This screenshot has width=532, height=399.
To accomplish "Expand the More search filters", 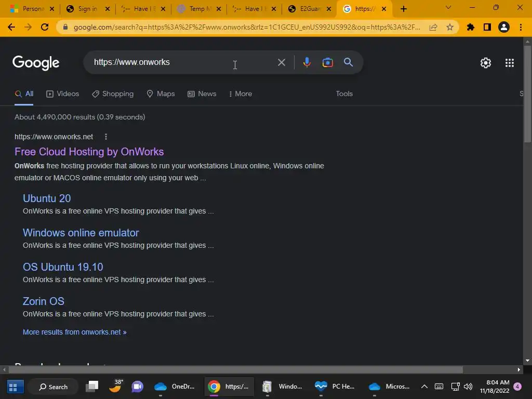I will [240, 94].
